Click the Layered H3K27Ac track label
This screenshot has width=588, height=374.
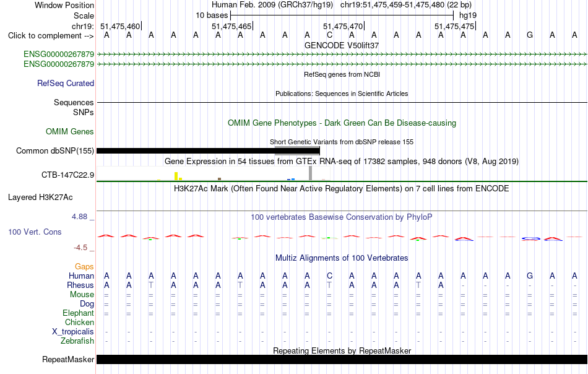pyautogui.click(x=40, y=198)
